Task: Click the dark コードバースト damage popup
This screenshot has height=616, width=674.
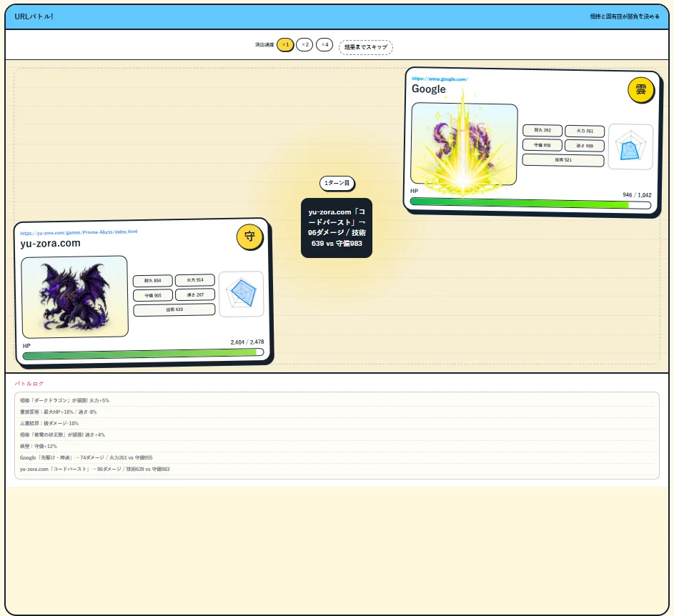Action: 337,228
